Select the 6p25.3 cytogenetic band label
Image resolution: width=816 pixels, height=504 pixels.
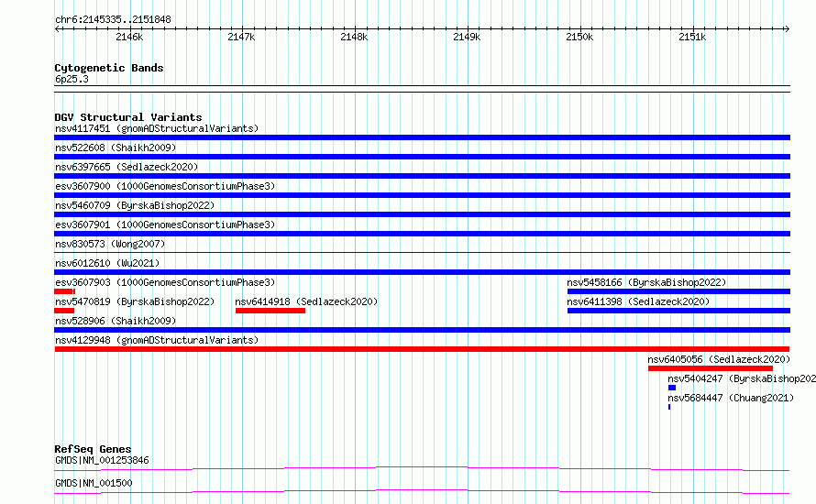[72, 79]
